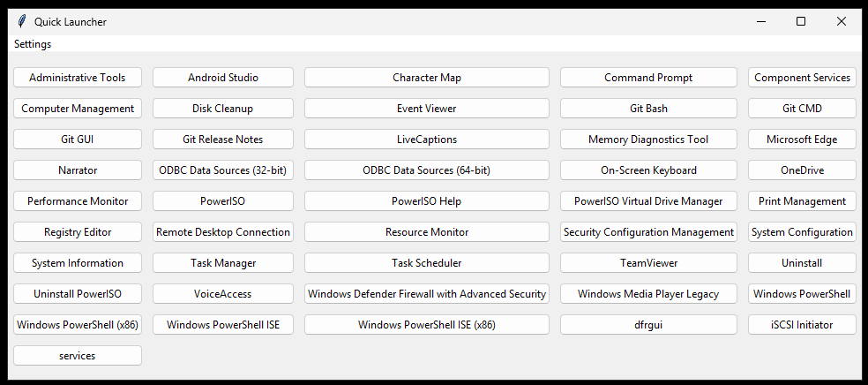Open the Settings menu

coord(33,44)
